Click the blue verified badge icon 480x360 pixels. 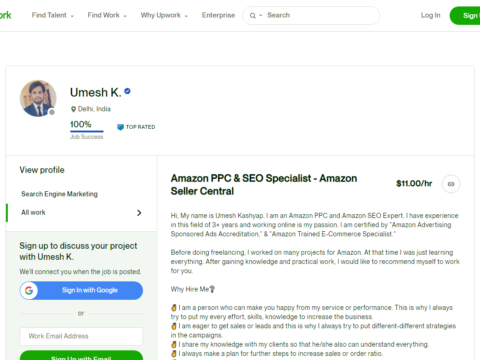pyautogui.click(x=127, y=91)
